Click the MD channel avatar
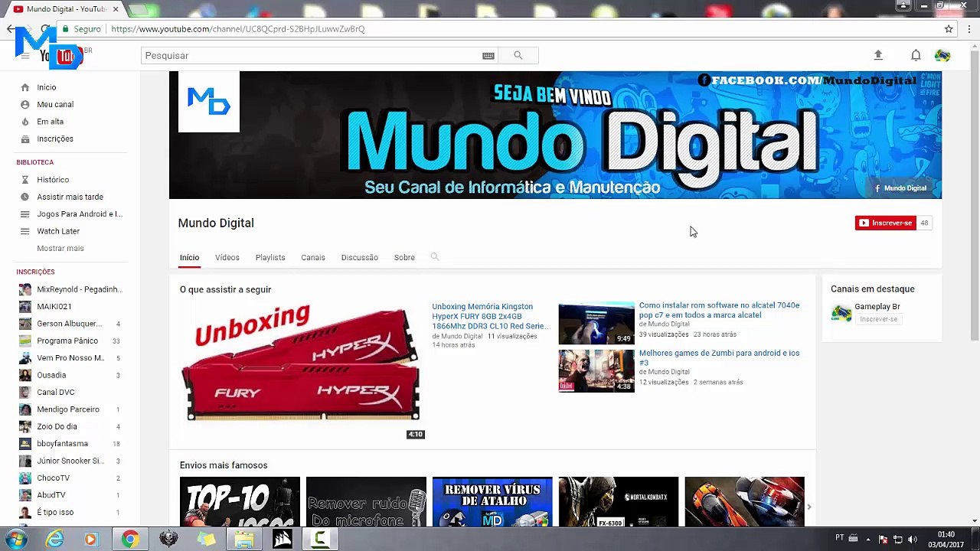Image resolution: width=980 pixels, height=551 pixels. click(x=209, y=102)
